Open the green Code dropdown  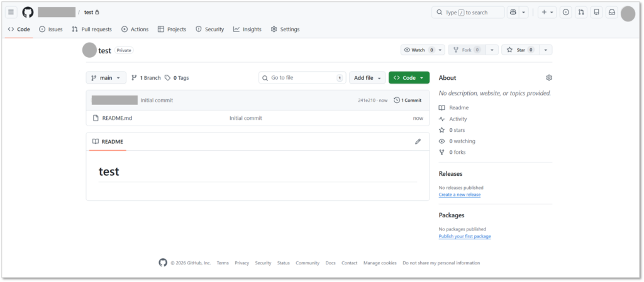[x=409, y=78]
